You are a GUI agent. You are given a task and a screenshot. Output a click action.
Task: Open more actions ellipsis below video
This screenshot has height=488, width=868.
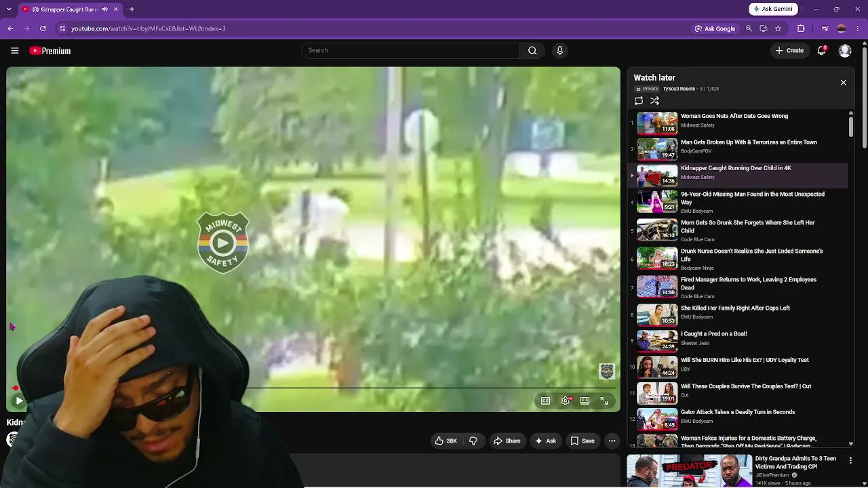pyautogui.click(x=612, y=441)
